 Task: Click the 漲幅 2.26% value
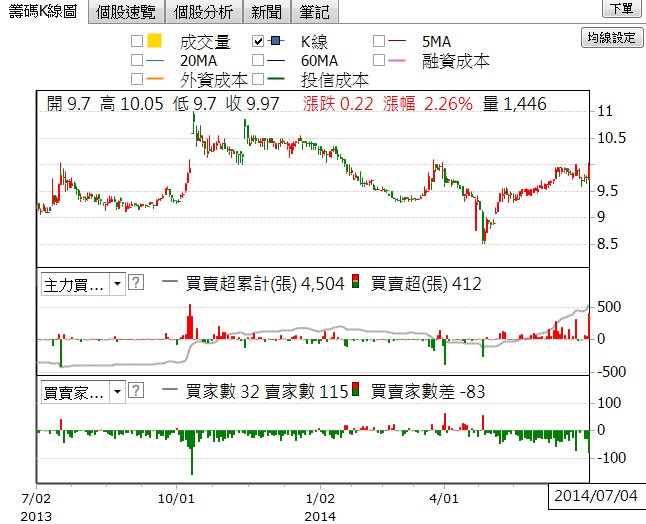428,104
